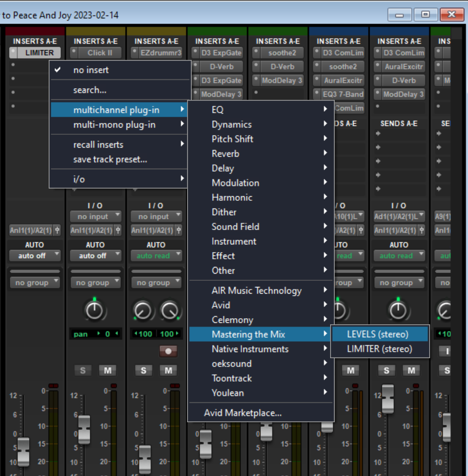Click the selector dot beside the EZdrummr3 insert
This screenshot has height=476, width=468.
134,52
